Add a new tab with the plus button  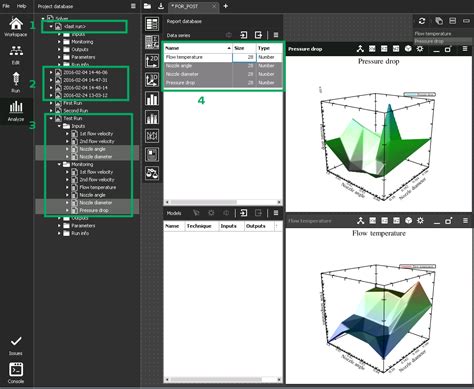[226, 6]
